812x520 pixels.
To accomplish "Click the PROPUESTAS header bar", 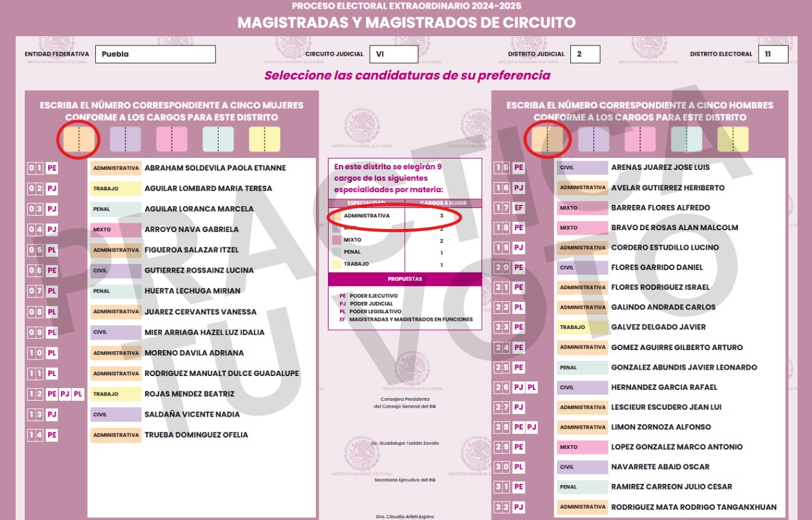I will 405,279.
